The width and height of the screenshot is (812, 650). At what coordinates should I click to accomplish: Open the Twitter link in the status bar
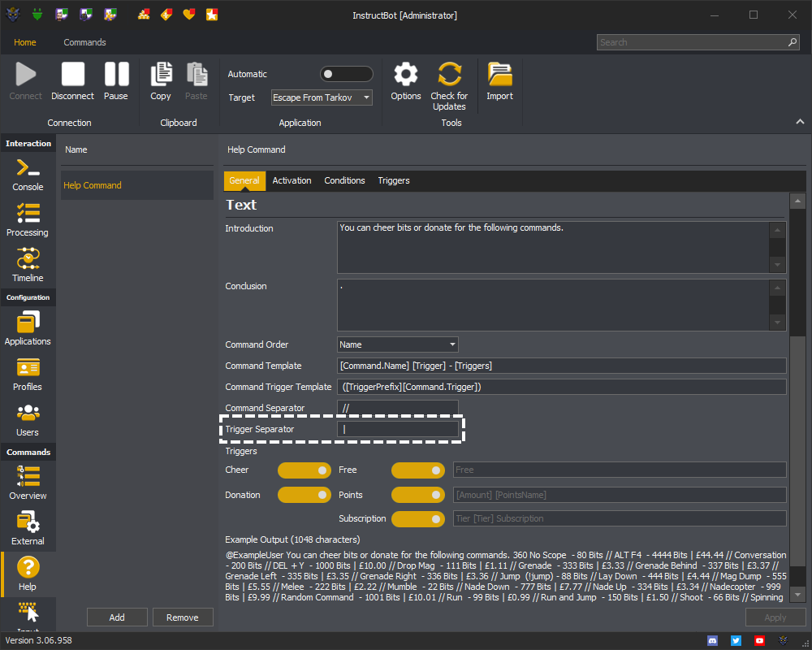736,641
